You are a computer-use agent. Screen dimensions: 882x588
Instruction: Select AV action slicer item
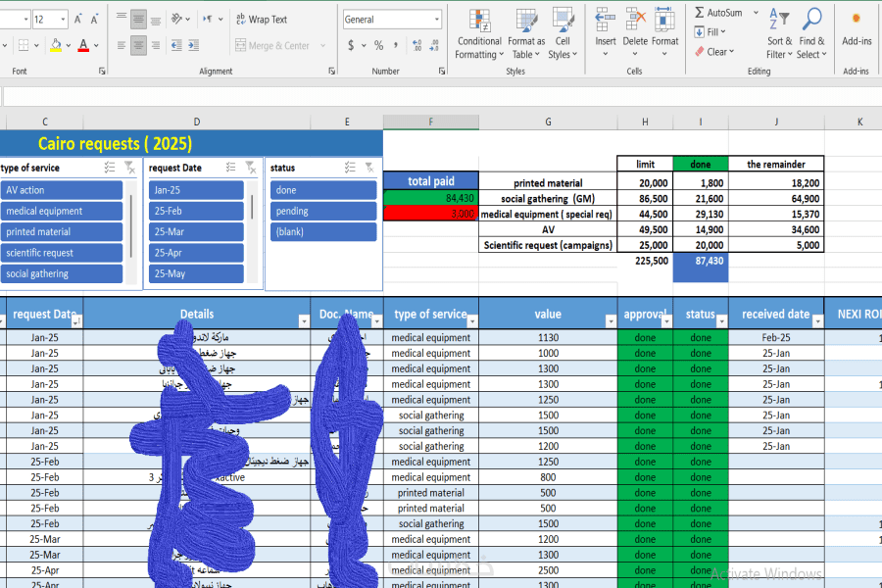click(x=62, y=190)
